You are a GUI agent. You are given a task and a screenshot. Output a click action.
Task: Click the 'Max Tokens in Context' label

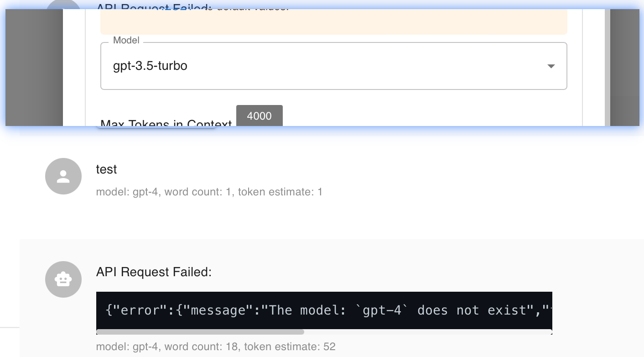(166, 123)
